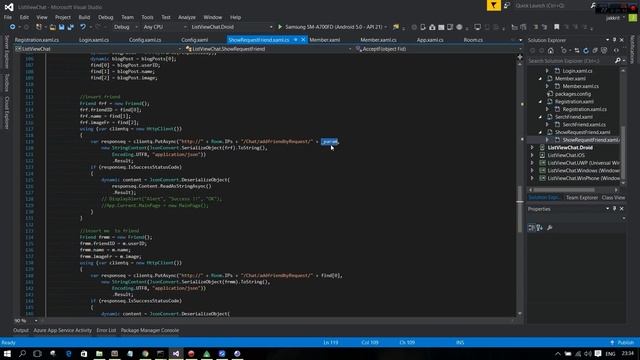Expand the ListViewChat.iOS project node

[x=532, y=156]
